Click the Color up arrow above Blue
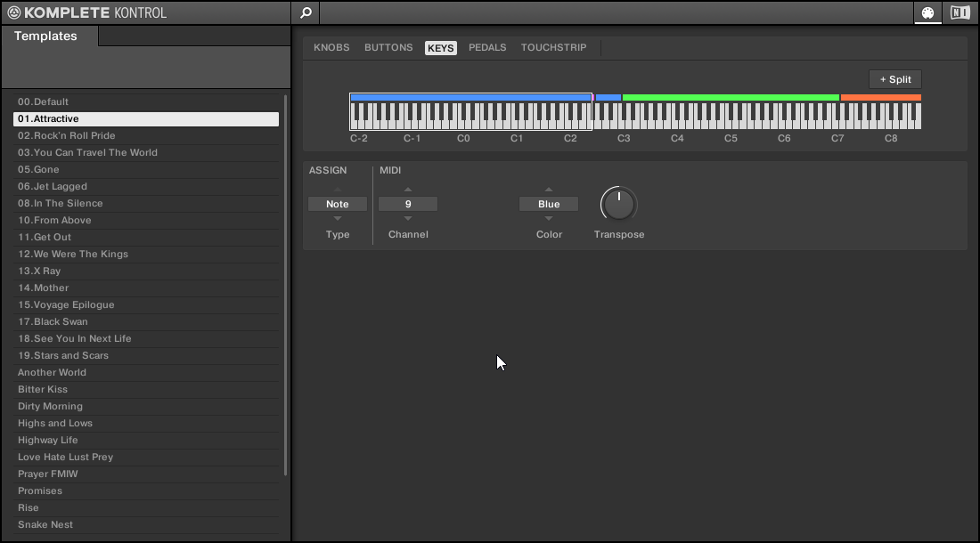The height and width of the screenshot is (543, 980). point(549,189)
